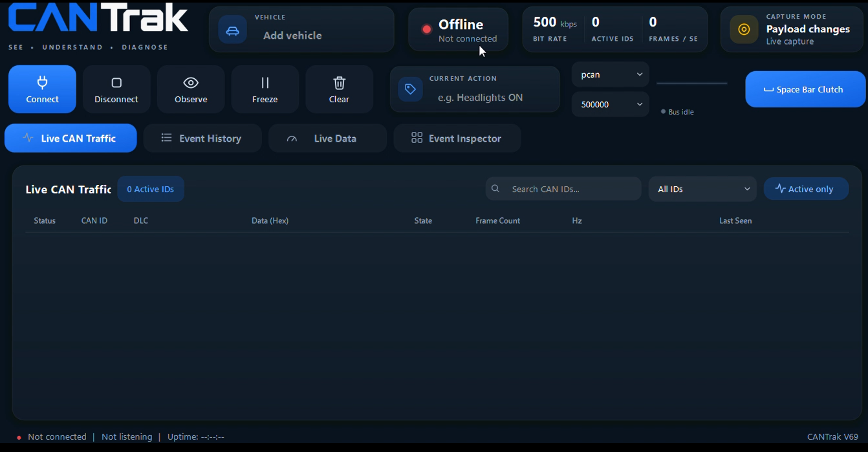Click the Frame Count column header

497,221
